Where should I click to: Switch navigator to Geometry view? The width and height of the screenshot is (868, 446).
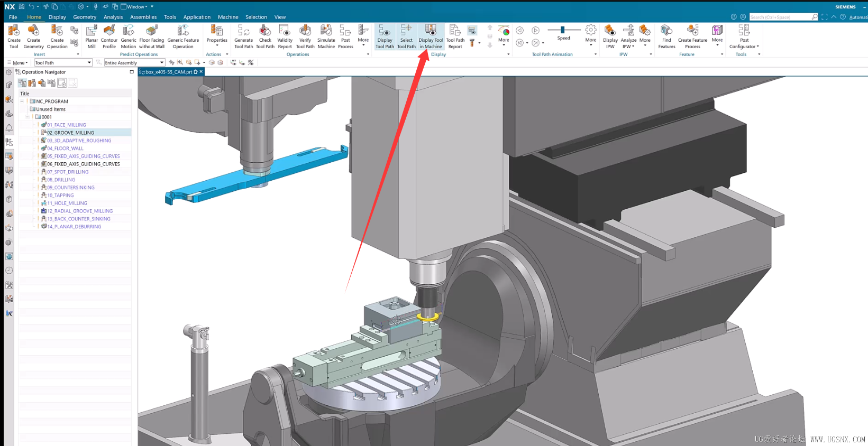42,83
